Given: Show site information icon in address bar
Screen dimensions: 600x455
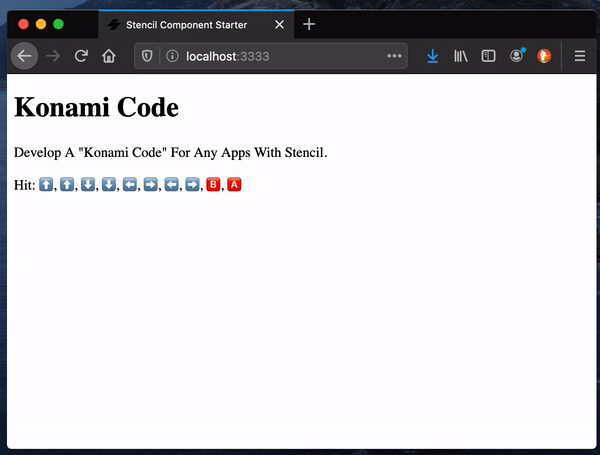Looking at the screenshot, I should point(172,56).
